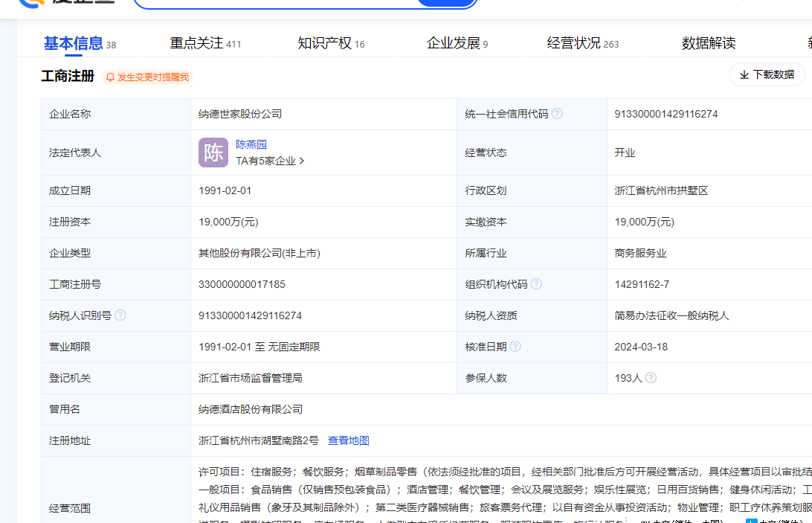
Task: Select approval date 2024-03-18
Action: point(641,347)
